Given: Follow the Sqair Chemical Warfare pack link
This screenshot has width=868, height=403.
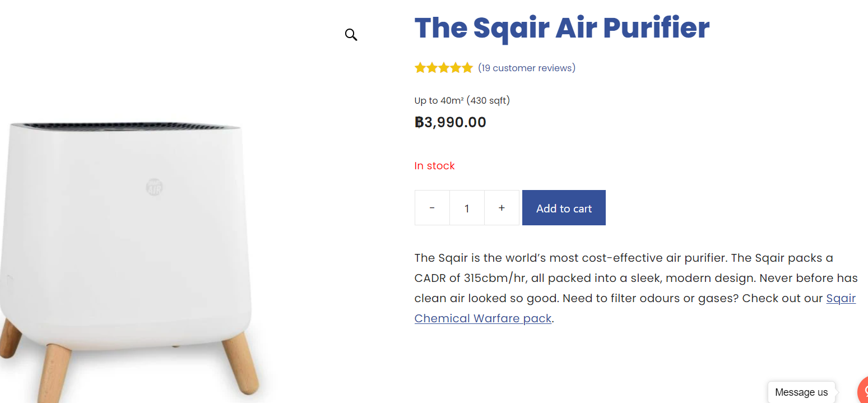Looking at the screenshot, I should coord(482,319).
